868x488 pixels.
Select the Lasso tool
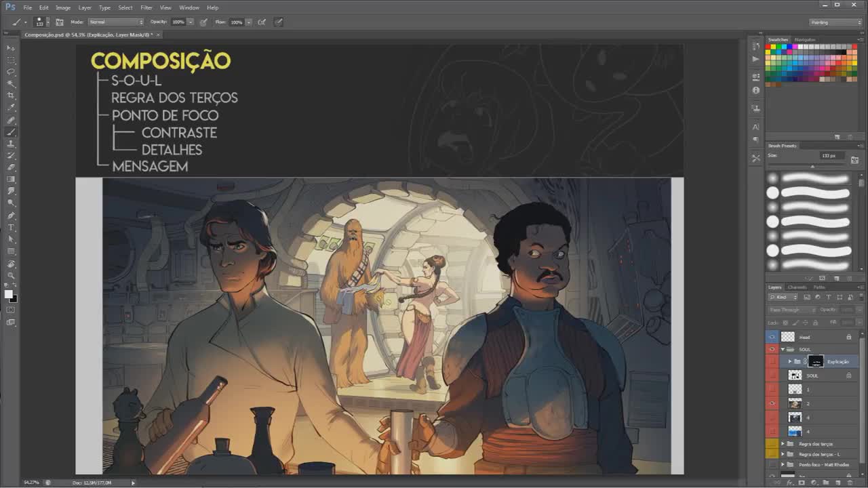[x=11, y=72]
